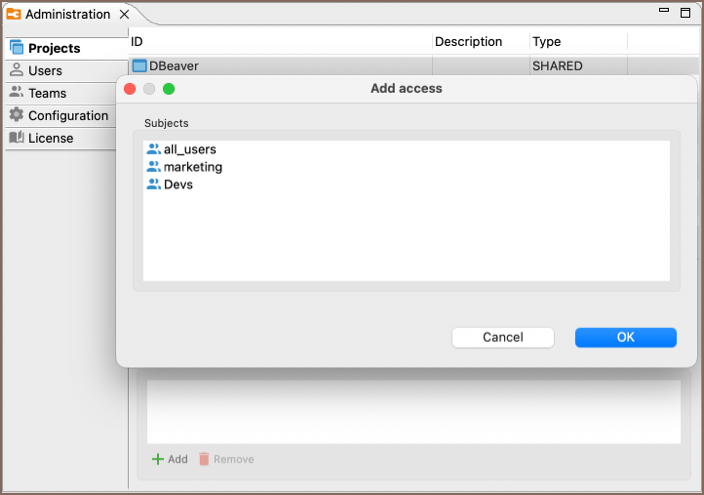
Task: Cancel the Add access dialog
Action: click(x=502, y=338)
